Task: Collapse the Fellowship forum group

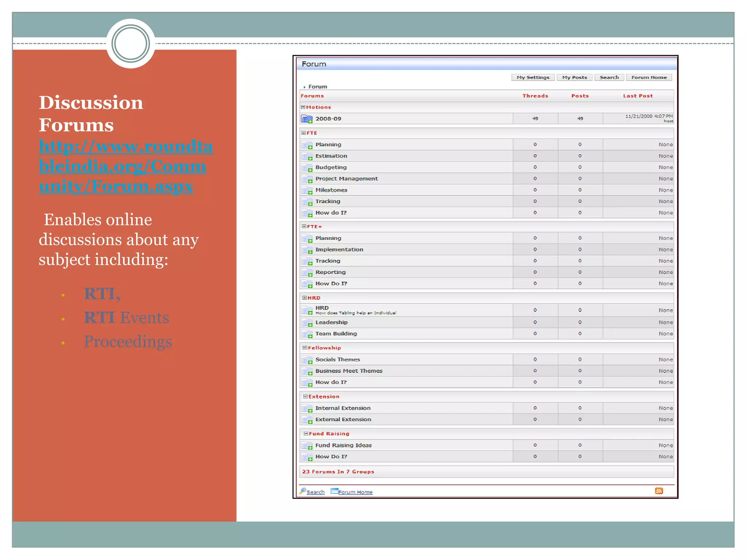Action: (x=305, y=348)
